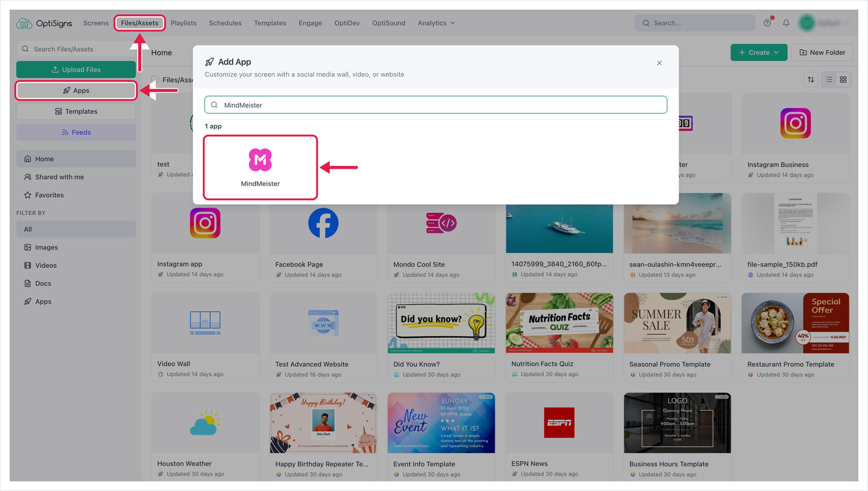The height and width of the screenshot is (491, 868).
Task: Open the Houston Weather asset icon
Action: (205, 422)
